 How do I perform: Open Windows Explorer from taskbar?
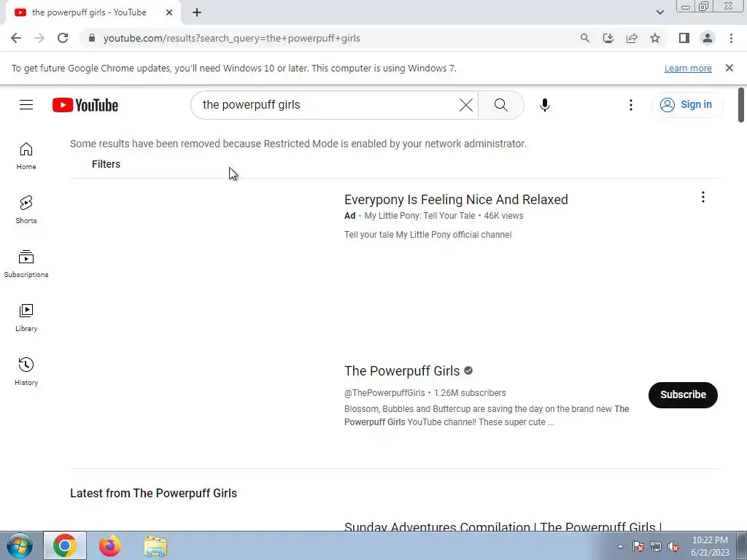(x=155, y=545)
